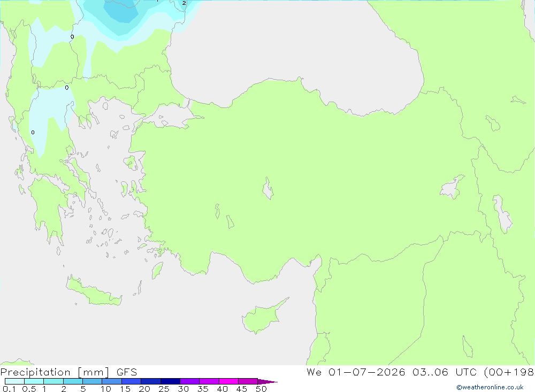Image resolution: width=535 pixels, height=392 pixels.
Task: Click the legend value "15"
Action: click(125, 389)
